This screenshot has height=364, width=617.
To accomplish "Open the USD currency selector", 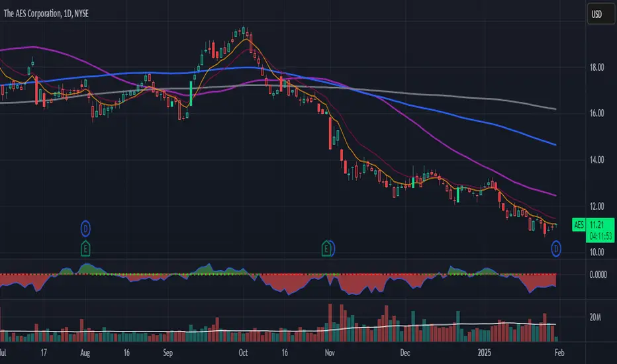I will pyautogui.click(x=601, y=14).
